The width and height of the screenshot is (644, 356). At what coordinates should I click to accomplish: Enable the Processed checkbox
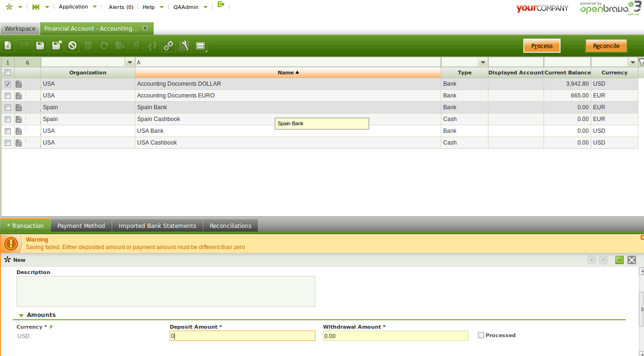[x=481, y=335]
